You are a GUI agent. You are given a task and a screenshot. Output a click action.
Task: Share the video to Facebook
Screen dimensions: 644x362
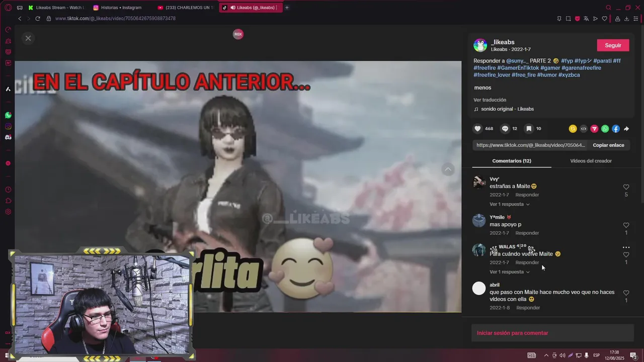point(616,129)
